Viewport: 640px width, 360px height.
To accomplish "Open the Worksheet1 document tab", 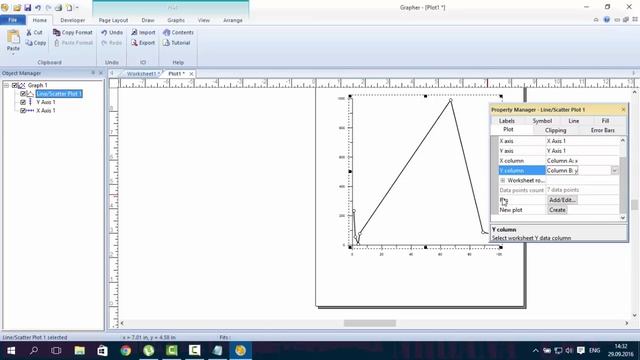I will [142, 74].
